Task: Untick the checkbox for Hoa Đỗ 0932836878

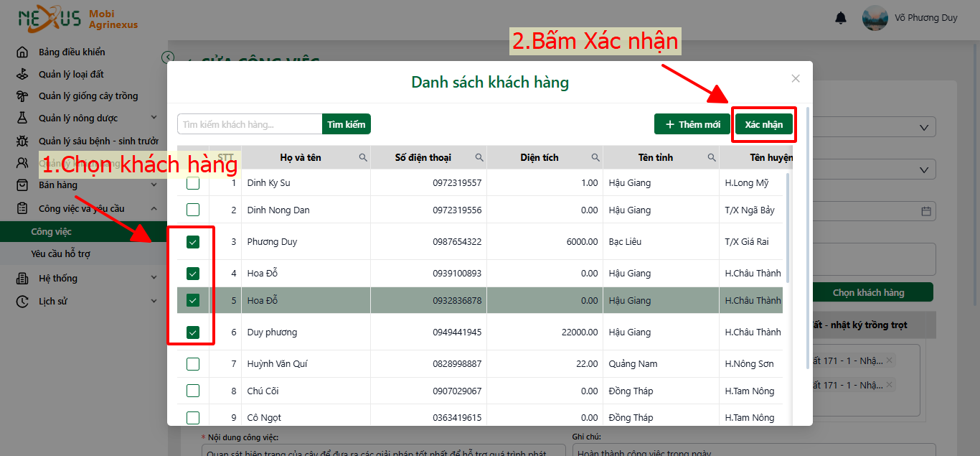Action: click(193, 300)
